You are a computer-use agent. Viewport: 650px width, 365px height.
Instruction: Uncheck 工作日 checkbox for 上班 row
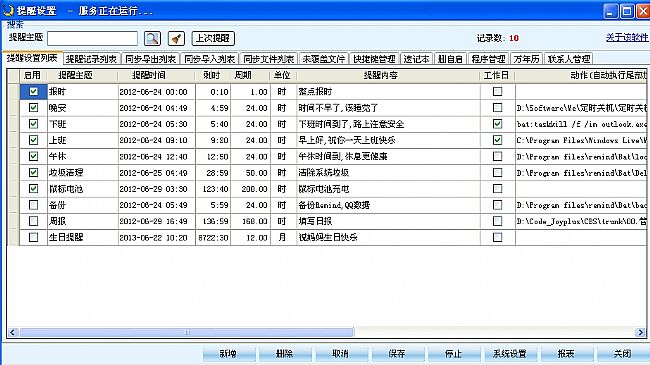497,140
